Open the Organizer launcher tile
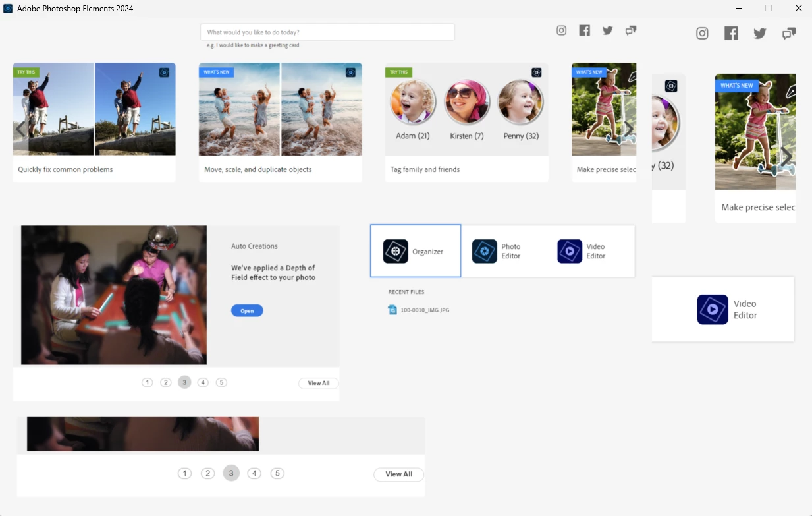This screenshot has height=516, width=812. coord(416,251)
